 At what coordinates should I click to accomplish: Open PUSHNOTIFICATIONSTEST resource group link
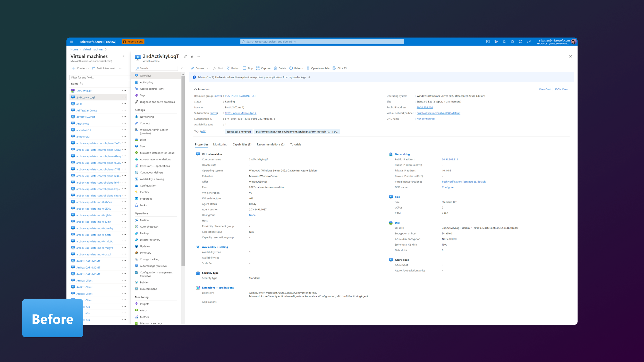coord(240,96)
